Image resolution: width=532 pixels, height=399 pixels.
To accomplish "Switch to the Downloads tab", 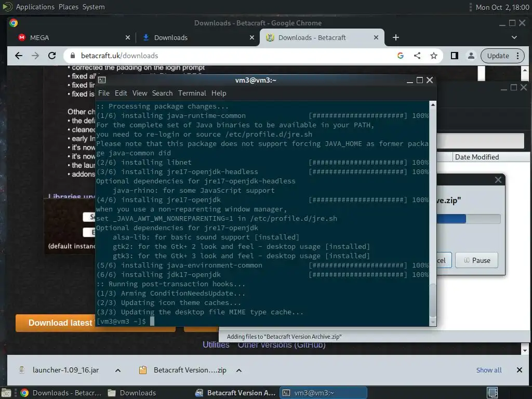I will point(198,37).
